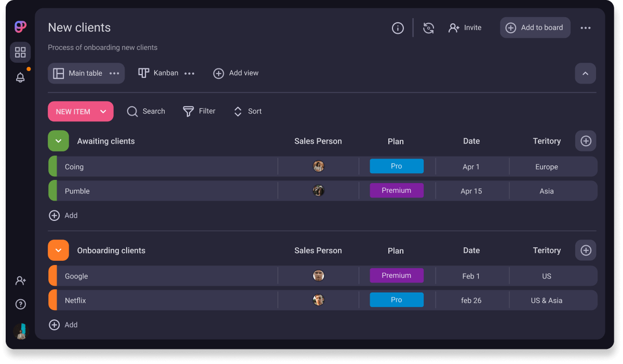
Task: Click the plus icon on the Teritory column header
Action: click(x=585, y=141)
